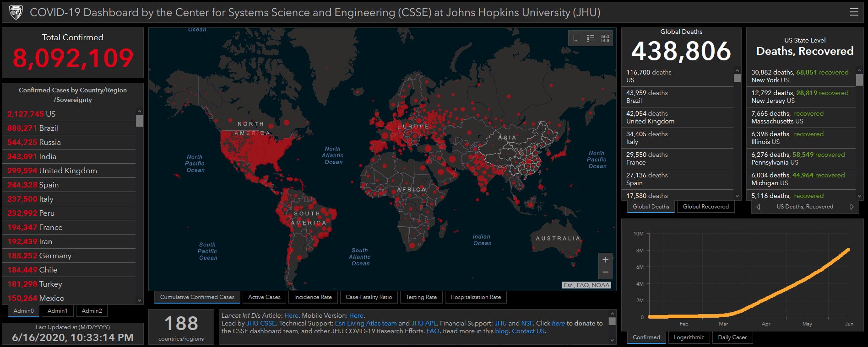Image resolution: width=868 pixels, height=347 pixels.
Task: Select Chile in confirmed cases list
Action: pyautogui.click(x=69, y=270)
